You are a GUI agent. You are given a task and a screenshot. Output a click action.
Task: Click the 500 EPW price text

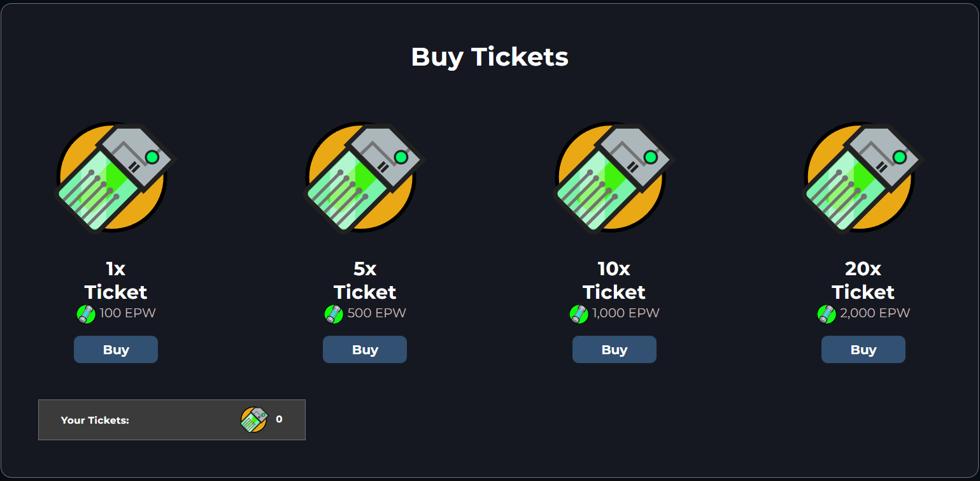coord(376,313)
